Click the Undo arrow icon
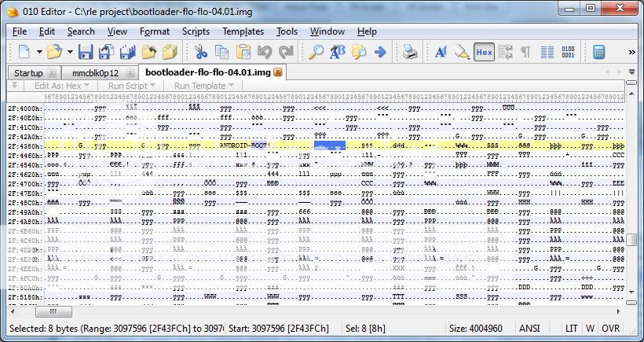Image resolution: width=644 pixels, height=342 pixels. point(265,53)
